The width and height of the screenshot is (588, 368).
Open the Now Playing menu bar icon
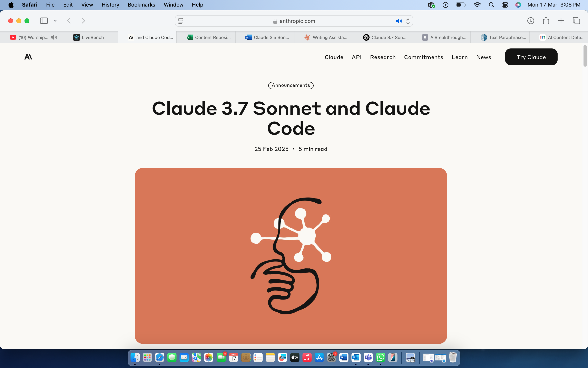pos(445,5)
